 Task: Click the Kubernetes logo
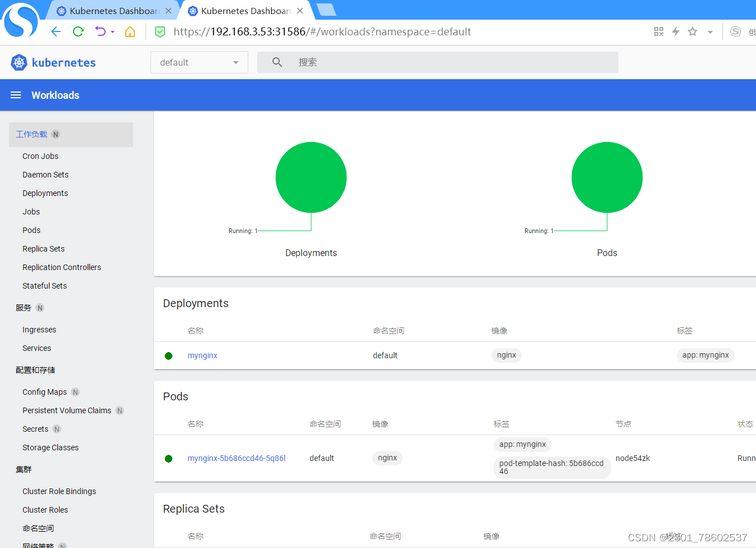[53, 62]
